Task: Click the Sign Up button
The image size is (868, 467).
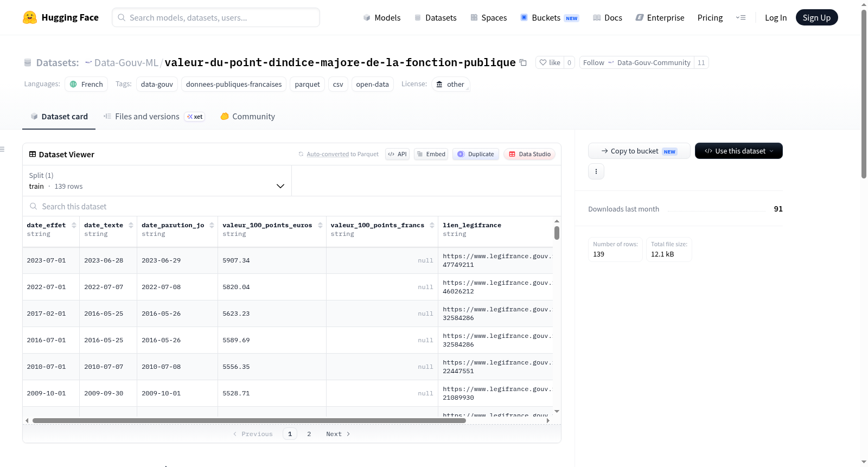Action: coord(816,17)
